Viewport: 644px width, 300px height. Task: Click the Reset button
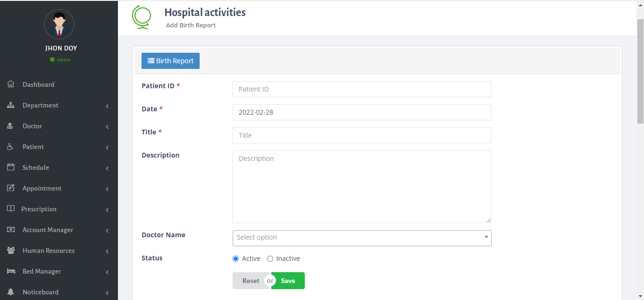250,280
